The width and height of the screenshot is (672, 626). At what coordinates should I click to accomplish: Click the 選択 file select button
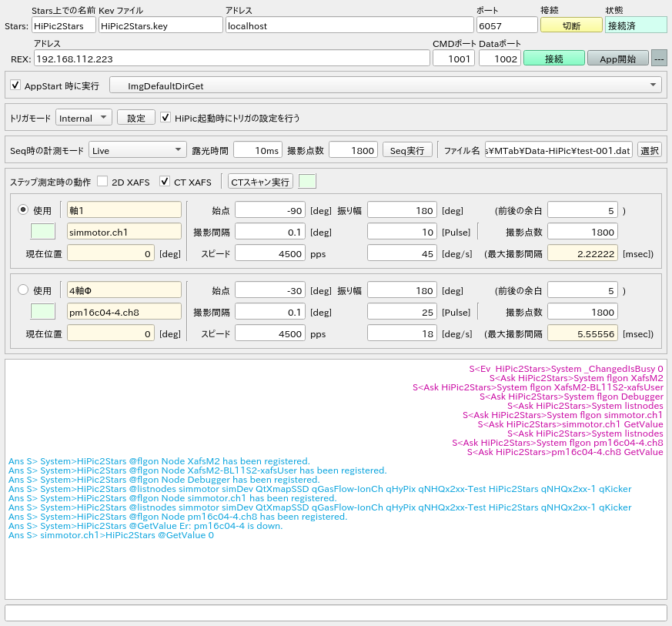650,150
